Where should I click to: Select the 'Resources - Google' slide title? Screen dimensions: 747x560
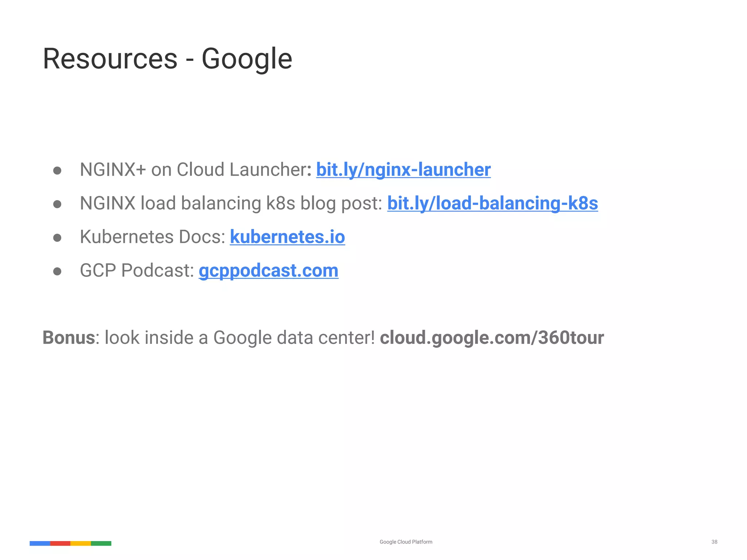(167, 59)
